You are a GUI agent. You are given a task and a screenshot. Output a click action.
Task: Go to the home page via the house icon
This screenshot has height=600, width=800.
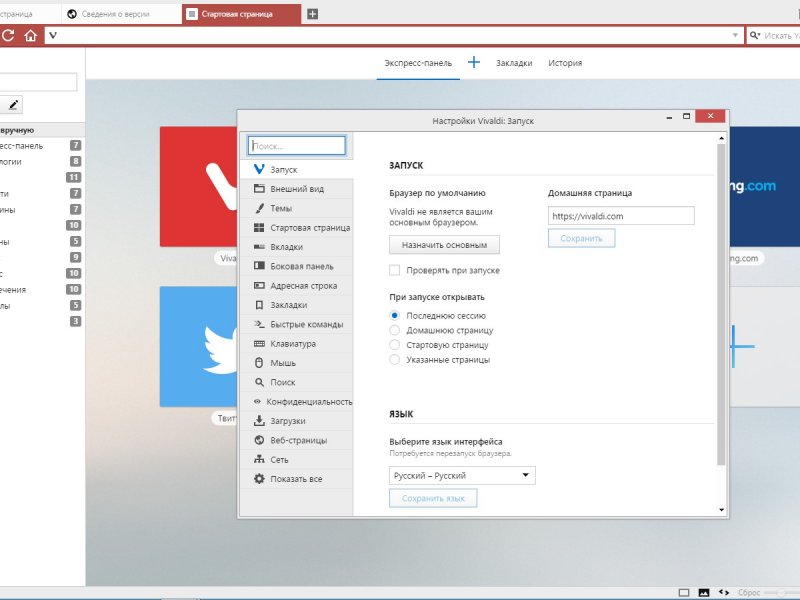[x=31, y=35]
